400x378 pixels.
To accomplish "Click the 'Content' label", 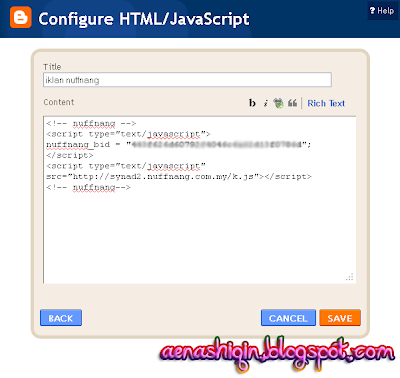I will tap(59, 102).
